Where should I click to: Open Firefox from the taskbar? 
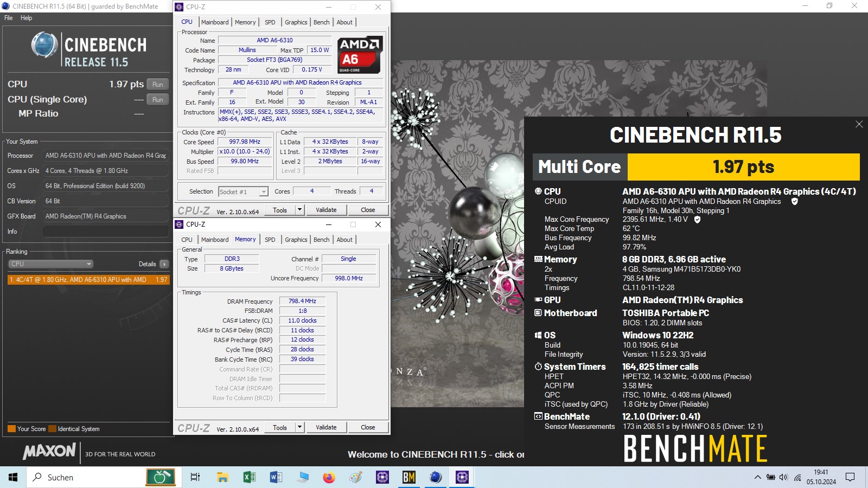[329, 477]
